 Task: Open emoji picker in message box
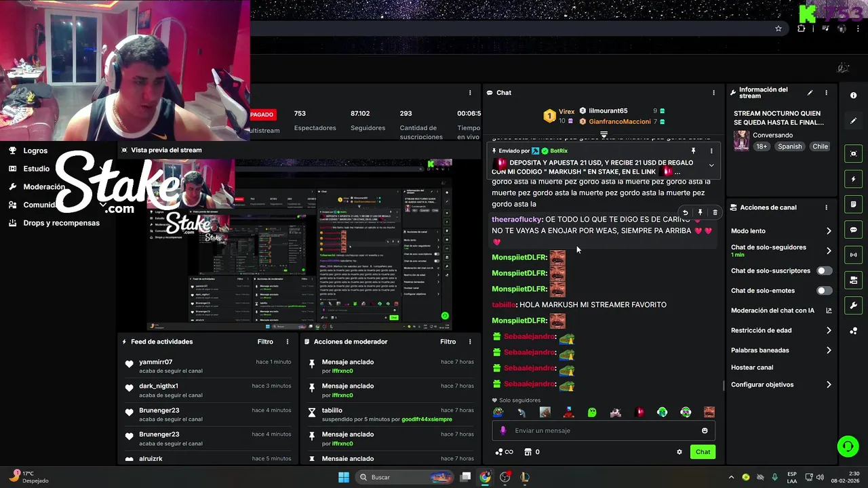(705, 430)
